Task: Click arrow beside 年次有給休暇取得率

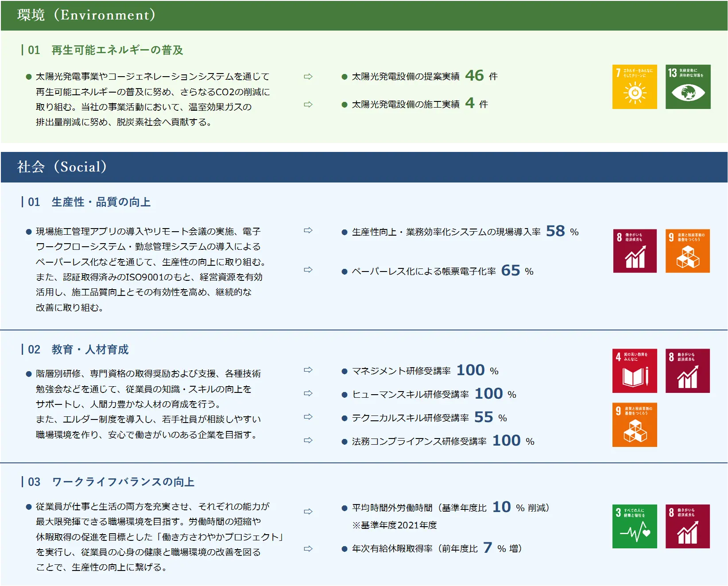Action: (x=308, y=549)
